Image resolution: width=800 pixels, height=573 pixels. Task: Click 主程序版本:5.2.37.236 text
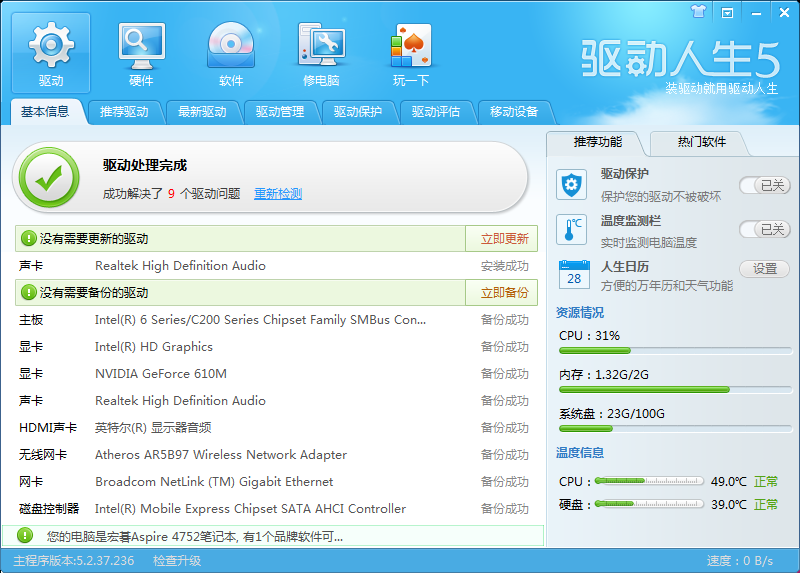click(73, 561)
